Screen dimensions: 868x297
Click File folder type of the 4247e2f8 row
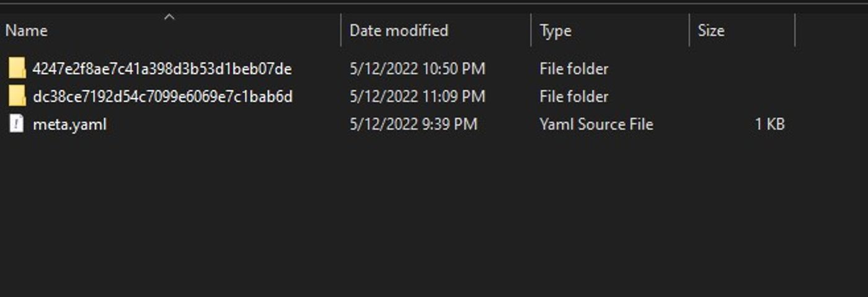[x=574, y=68]
